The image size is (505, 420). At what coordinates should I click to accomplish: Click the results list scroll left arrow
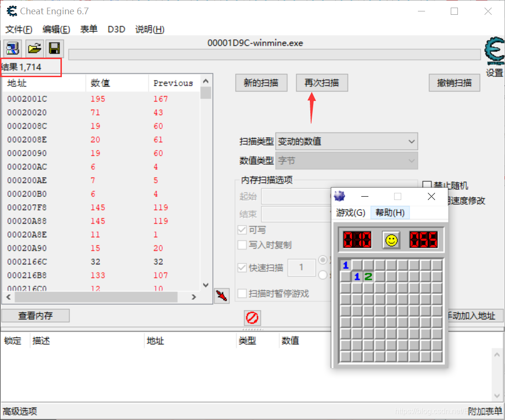click(9, 297)
